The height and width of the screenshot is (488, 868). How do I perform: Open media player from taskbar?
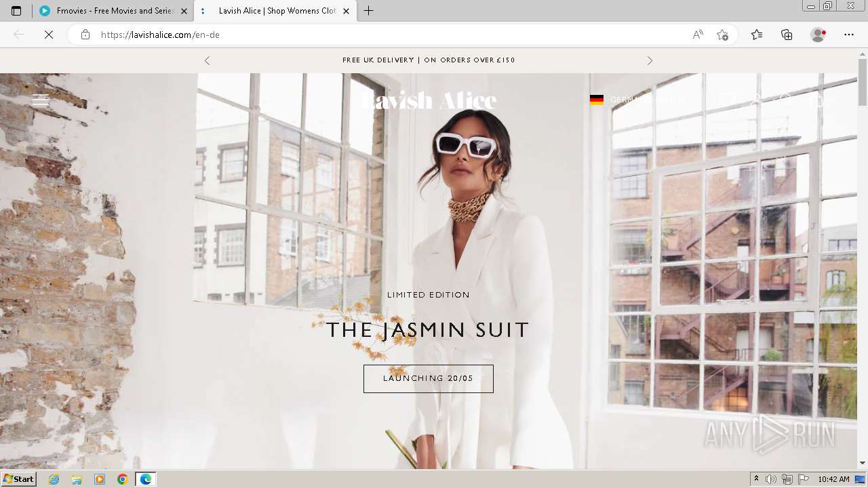point(100,479)
